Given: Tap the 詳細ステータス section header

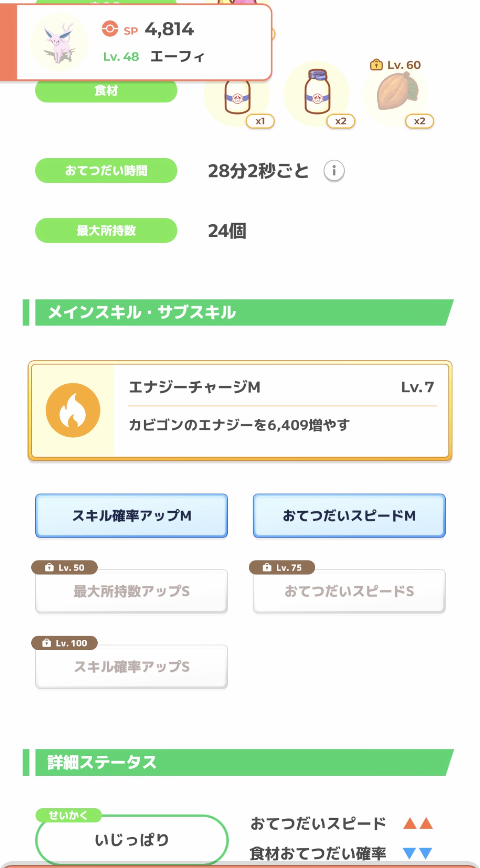Looking at the screenshot, I should click(x=239, y=762).
